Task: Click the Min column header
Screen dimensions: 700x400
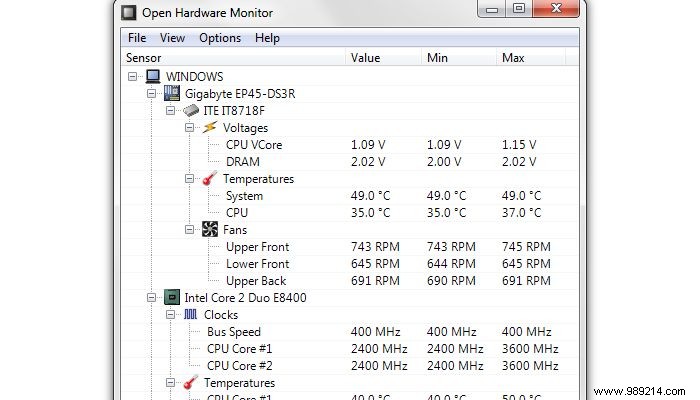Action: coord(458,58)
